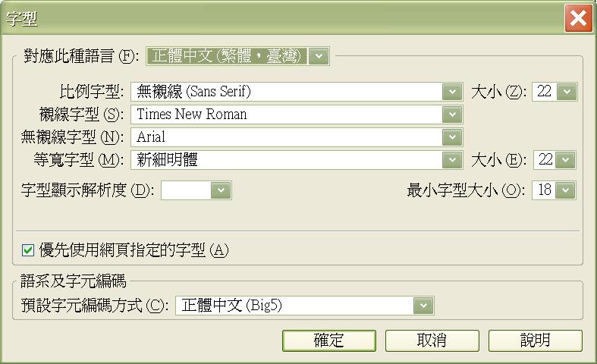Expand the 比例字型 dropdown arrow

tap(453, 92)
